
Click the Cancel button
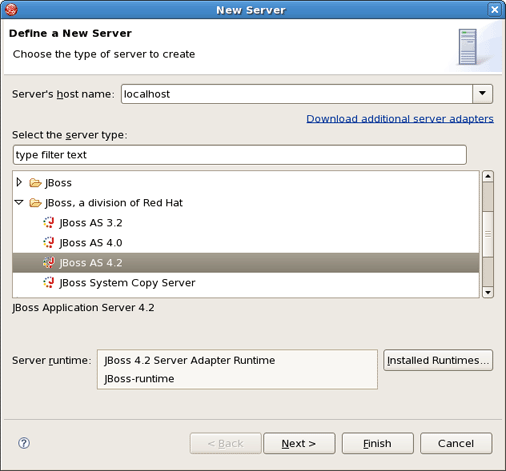[456, 443]
